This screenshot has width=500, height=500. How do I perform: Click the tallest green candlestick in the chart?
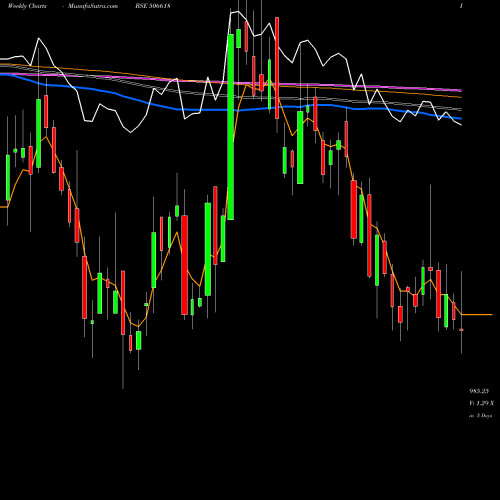point(231,127)
